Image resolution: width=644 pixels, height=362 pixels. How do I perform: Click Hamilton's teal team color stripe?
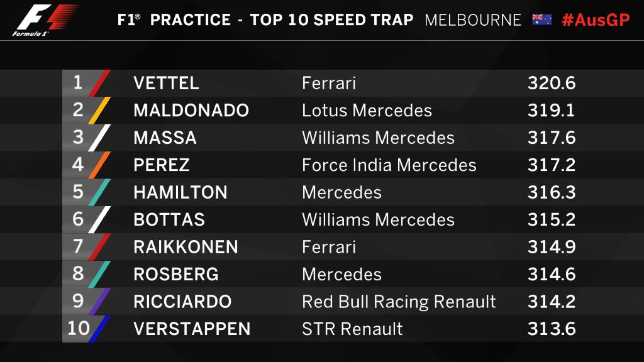[x=99, y=192]
